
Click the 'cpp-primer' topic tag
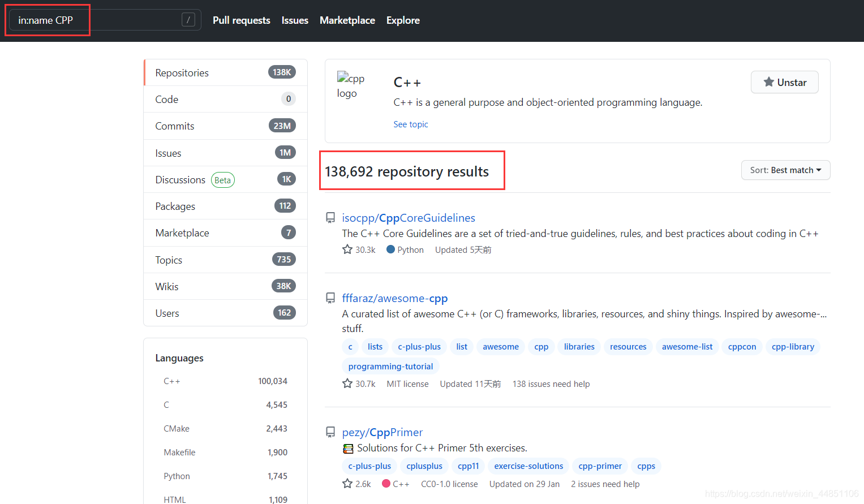pos(600,466)
